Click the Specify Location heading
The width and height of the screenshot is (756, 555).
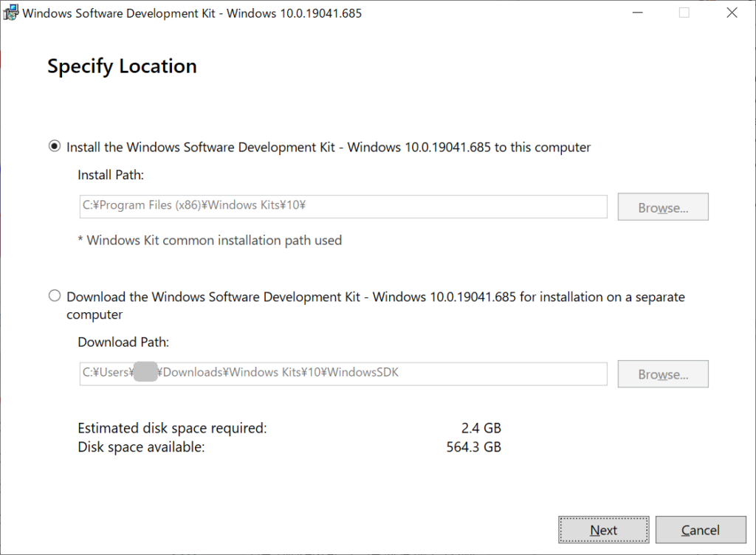point(122,66)
